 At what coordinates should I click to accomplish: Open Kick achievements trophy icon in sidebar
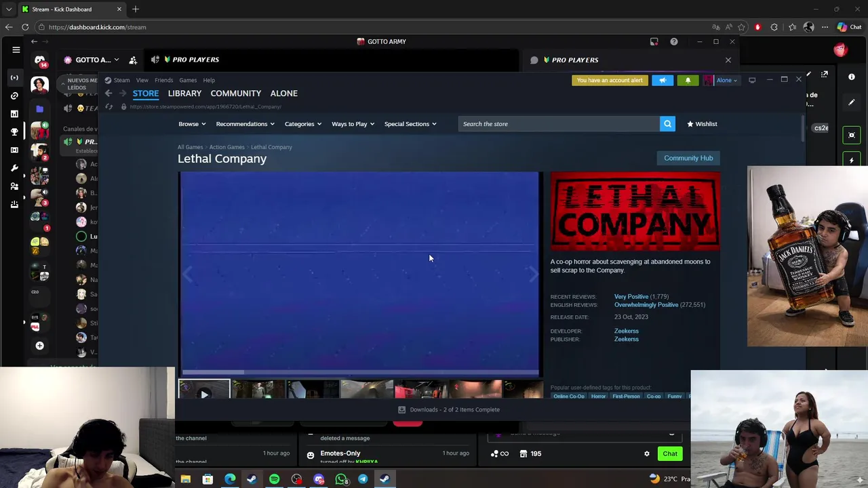tap(14, 131)
